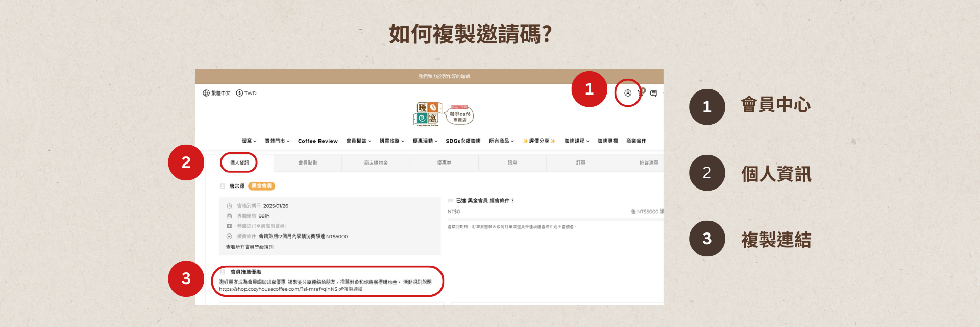Image resolution: width=980 pixels, height=327 pixels.
Task: Open the shopping cart icon
Action: pyautogui.click(x=641, y=92)
